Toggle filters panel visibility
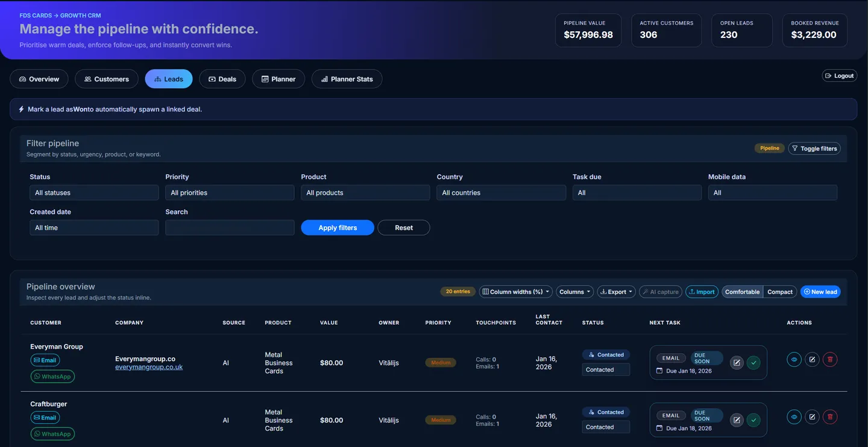 pyautogui.click(x=814, y=148)
